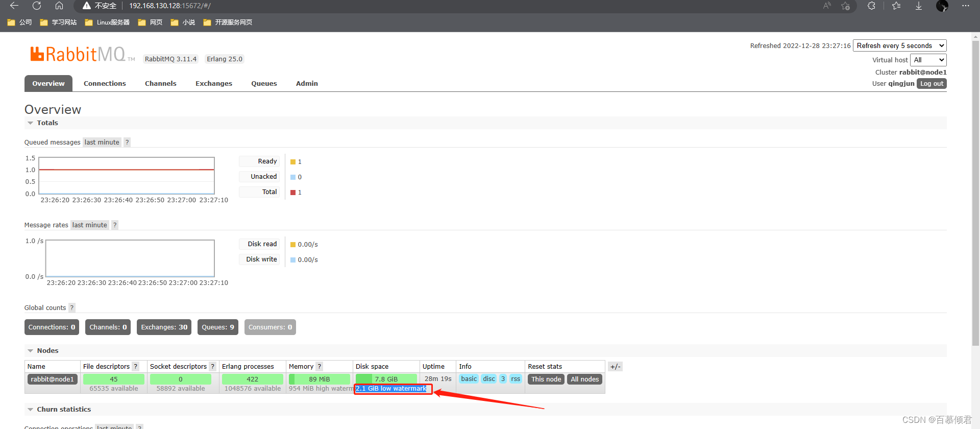Click the RabbitMQ logo
980x429 pixels.
pyautogui.click(x=82, y=54)
